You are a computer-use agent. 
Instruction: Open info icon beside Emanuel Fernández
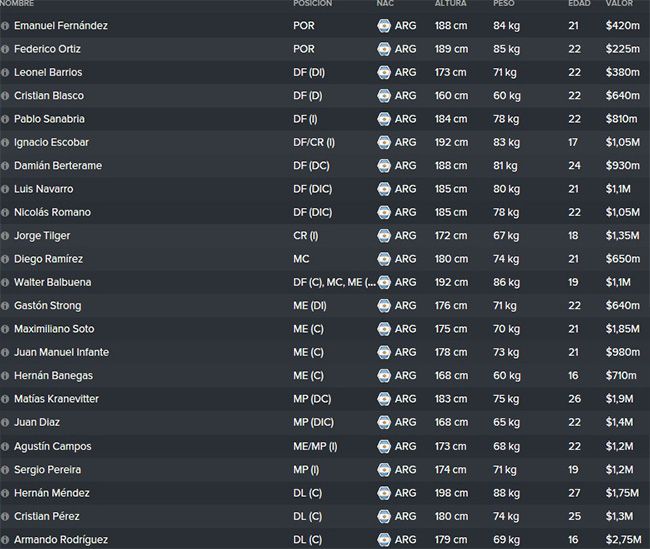click(5, 26)
